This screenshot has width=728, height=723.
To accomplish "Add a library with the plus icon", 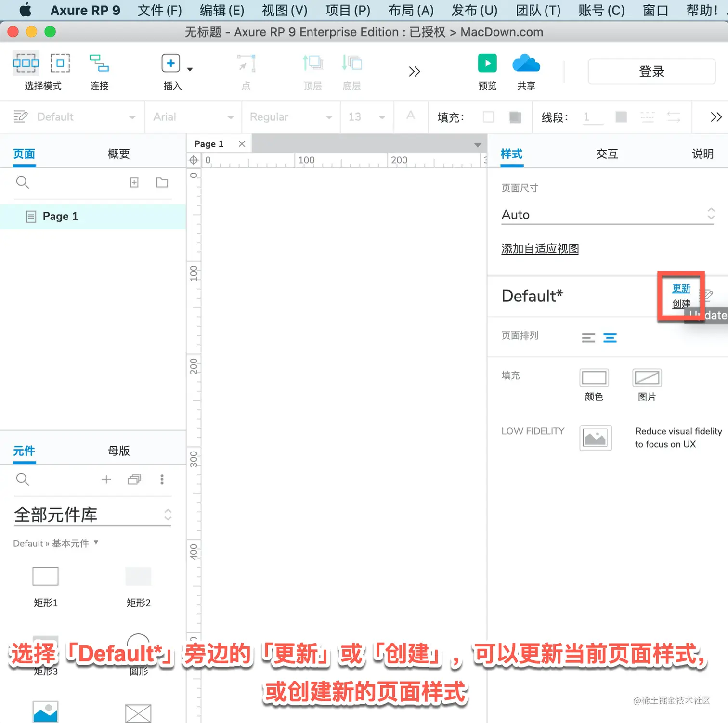I will coord(106,479).
